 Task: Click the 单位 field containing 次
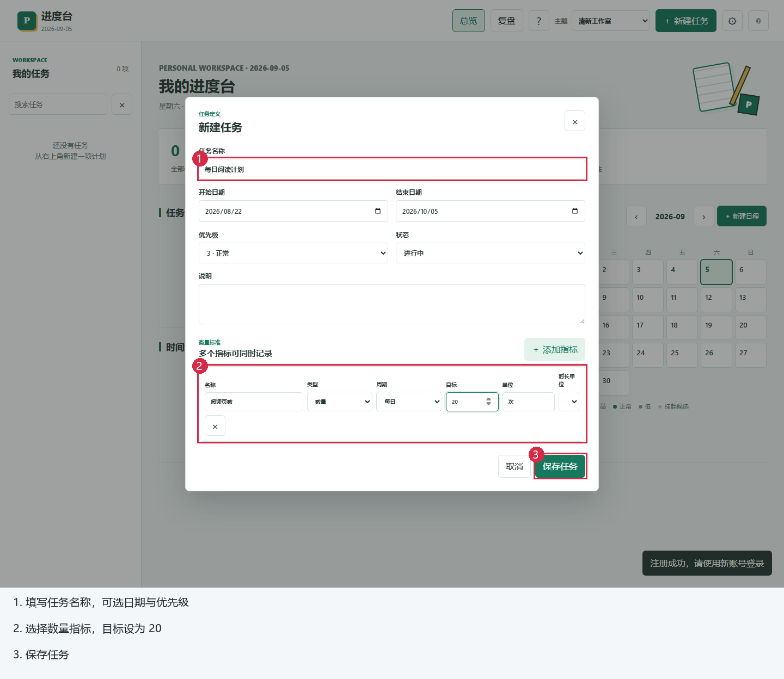tap(529, 402)
